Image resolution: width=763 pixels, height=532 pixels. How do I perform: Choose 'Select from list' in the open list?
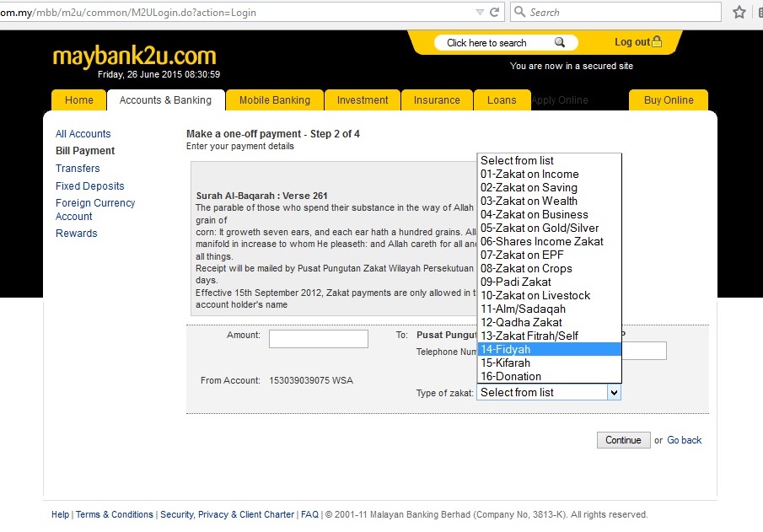click(549, 161)
